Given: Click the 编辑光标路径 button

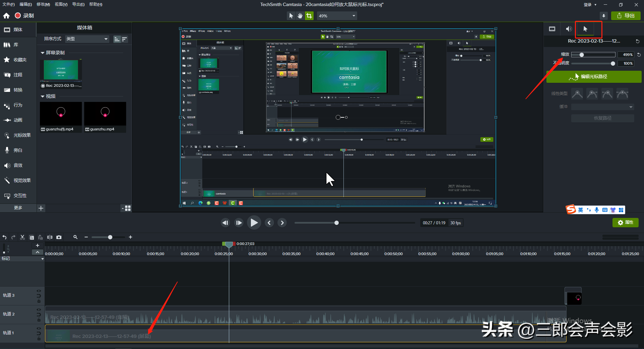Looking at the screenshot, I should coord(594,76).
